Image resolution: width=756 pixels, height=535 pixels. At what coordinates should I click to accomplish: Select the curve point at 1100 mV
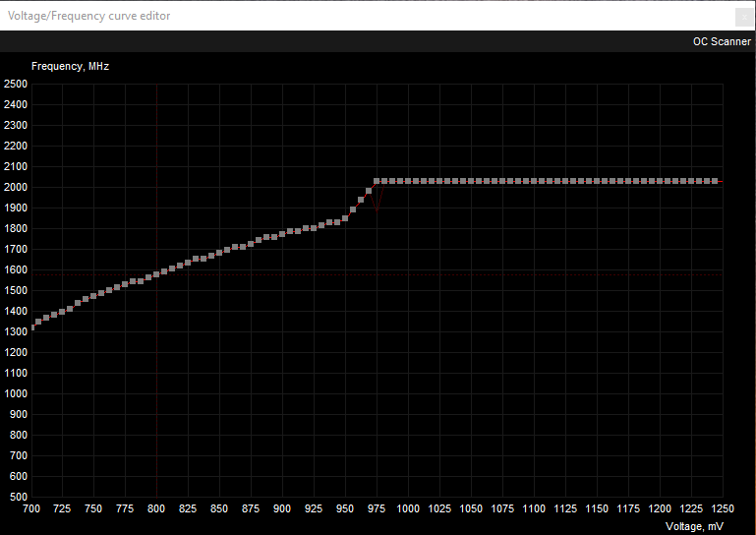(x=534, y=181)
